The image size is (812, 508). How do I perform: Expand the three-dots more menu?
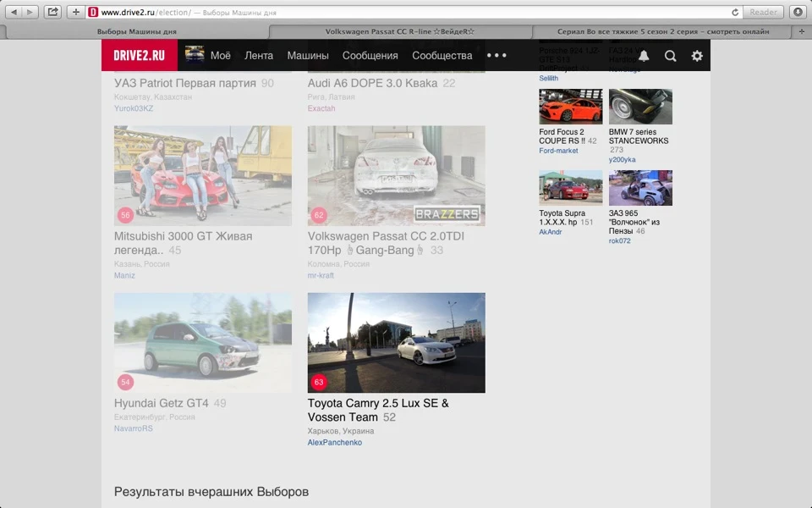tap(497, 56)
